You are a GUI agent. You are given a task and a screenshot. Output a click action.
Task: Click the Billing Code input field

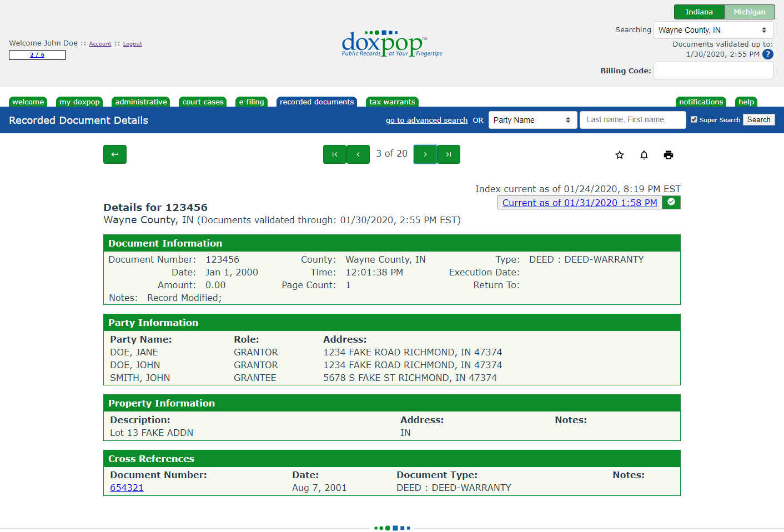(713, 71)
